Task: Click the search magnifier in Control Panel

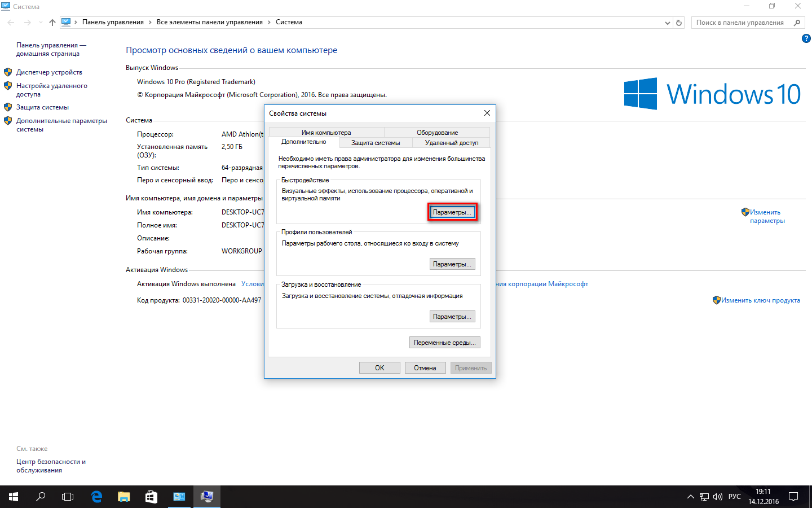Action: 797,23
